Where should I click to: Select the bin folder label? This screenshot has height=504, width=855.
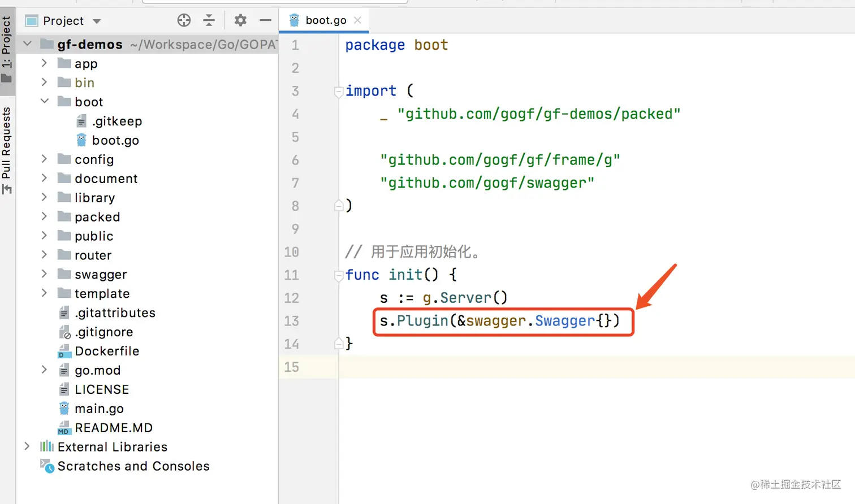pos(84,82)
